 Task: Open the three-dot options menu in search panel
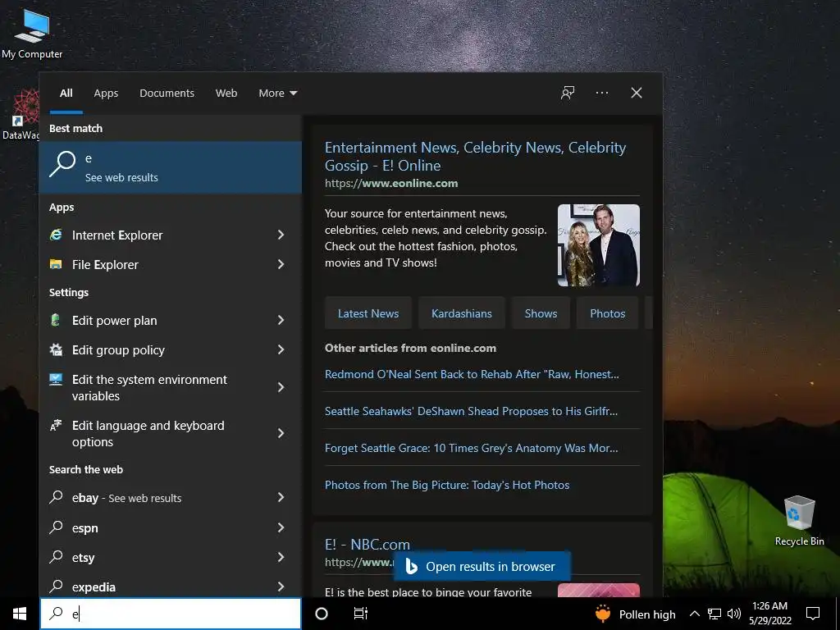point(601,93)
